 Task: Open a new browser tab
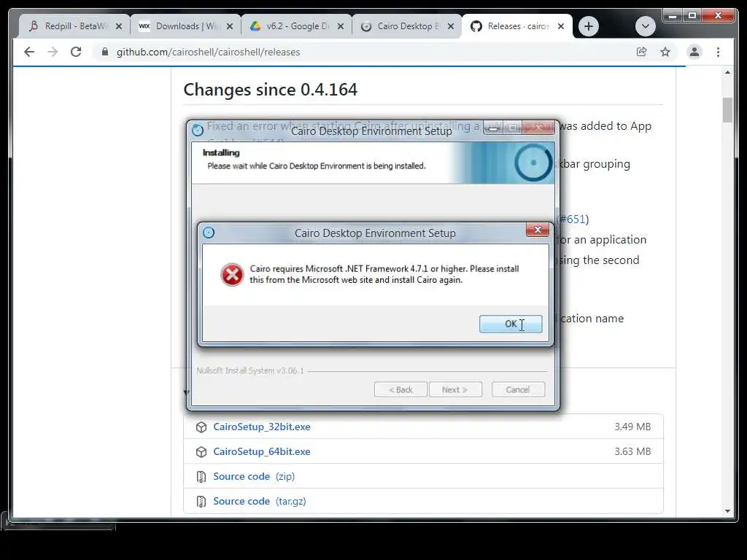pos(589,26)
